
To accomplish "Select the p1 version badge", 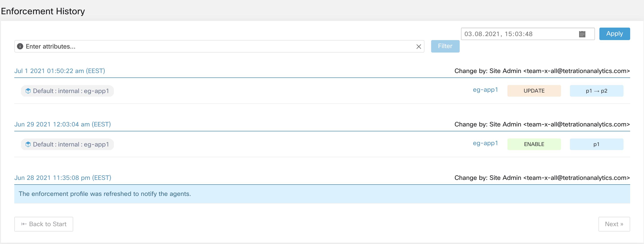I will (596, 144).
